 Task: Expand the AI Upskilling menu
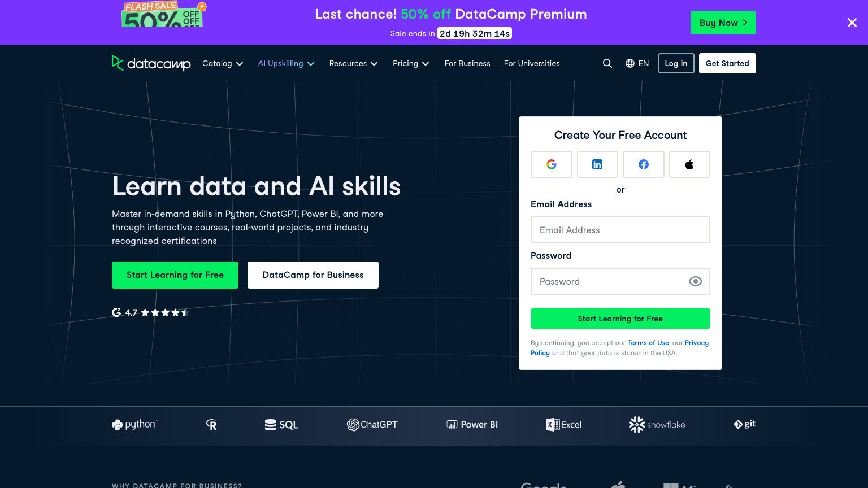[x=286, y=63]
